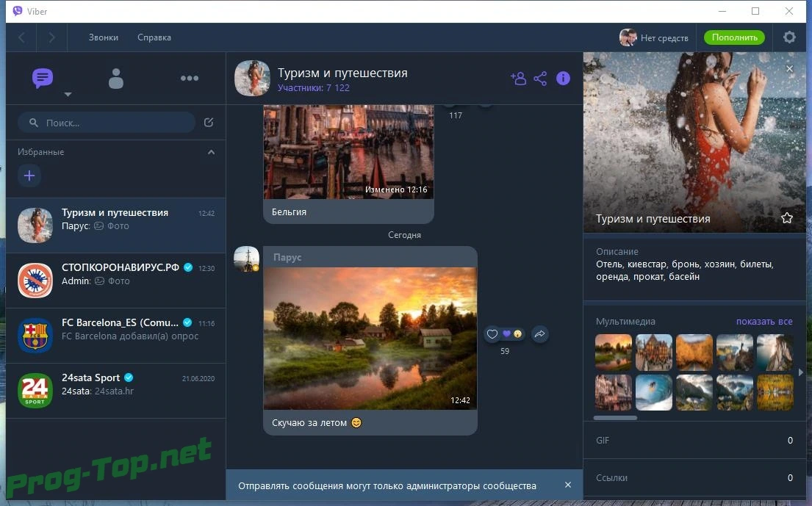Screen dimensions: 812x506
Task: Open the Справка menu
Action: click(154, 37)
